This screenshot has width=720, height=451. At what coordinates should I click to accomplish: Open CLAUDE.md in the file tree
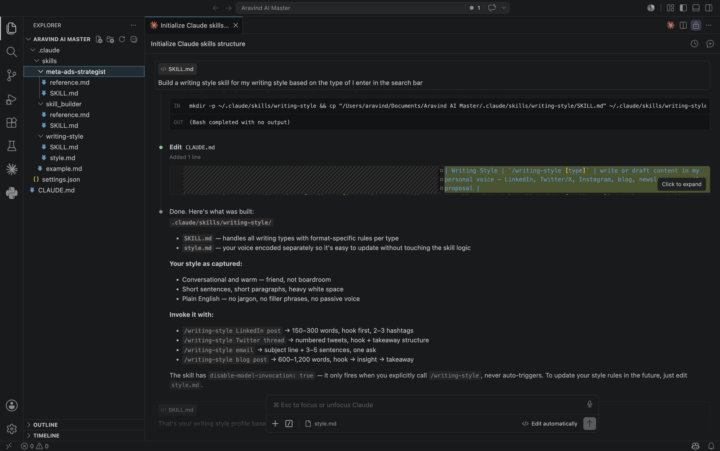pyautogui.click(x=56, y=190)
